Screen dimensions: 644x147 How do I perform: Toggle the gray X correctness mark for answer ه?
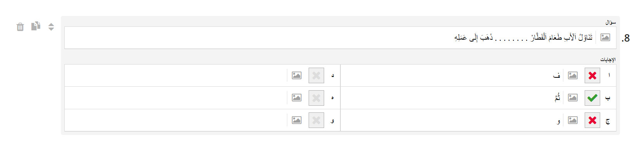click(x=316, y=98)
